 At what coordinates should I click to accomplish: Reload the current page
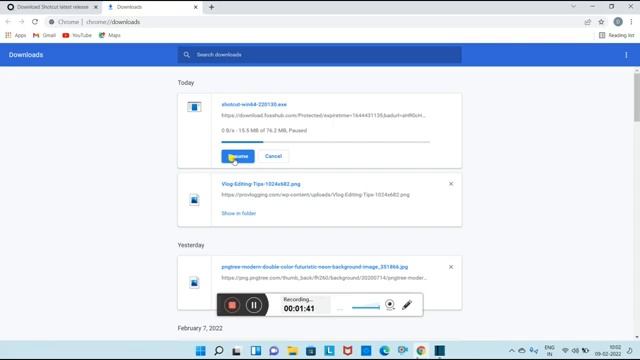coord(35,22)
